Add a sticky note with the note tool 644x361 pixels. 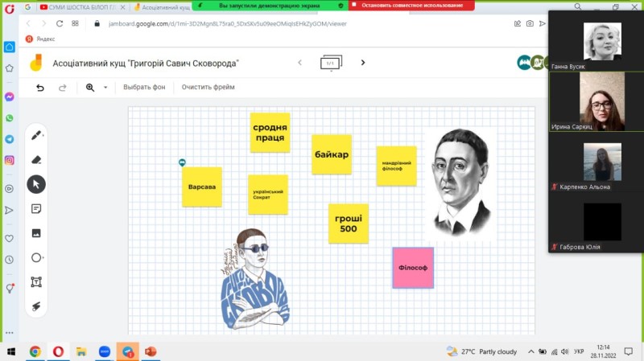[x=36, y=209]
